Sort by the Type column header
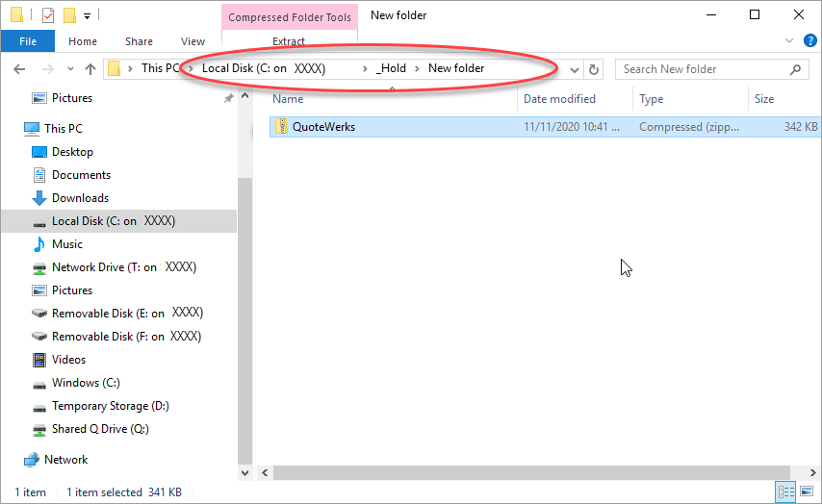Image resolution: width=822 pixels, height=504 pixels. coord(651,99)
